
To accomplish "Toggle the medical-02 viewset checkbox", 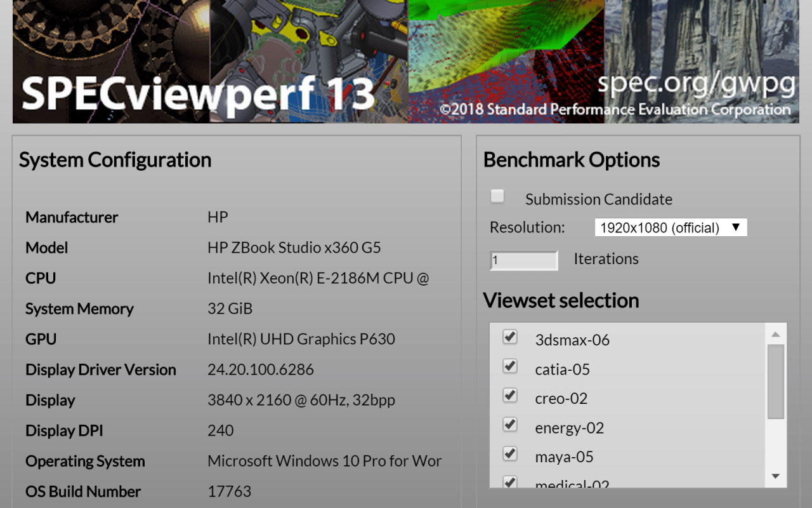I will click(510, 482).
